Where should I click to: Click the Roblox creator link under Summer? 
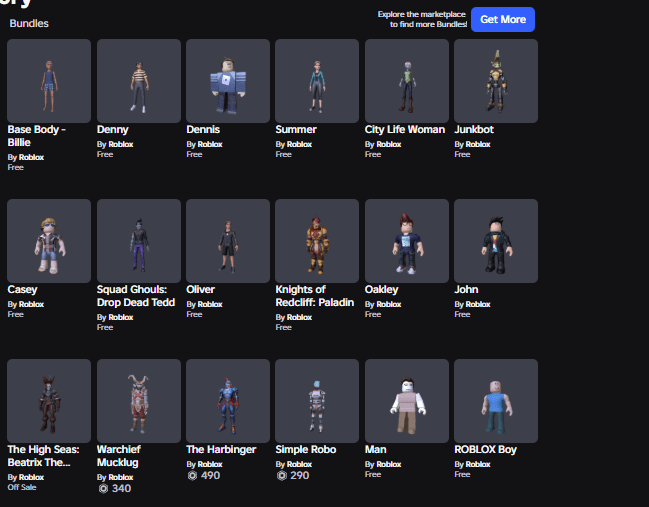click(299, 144)
